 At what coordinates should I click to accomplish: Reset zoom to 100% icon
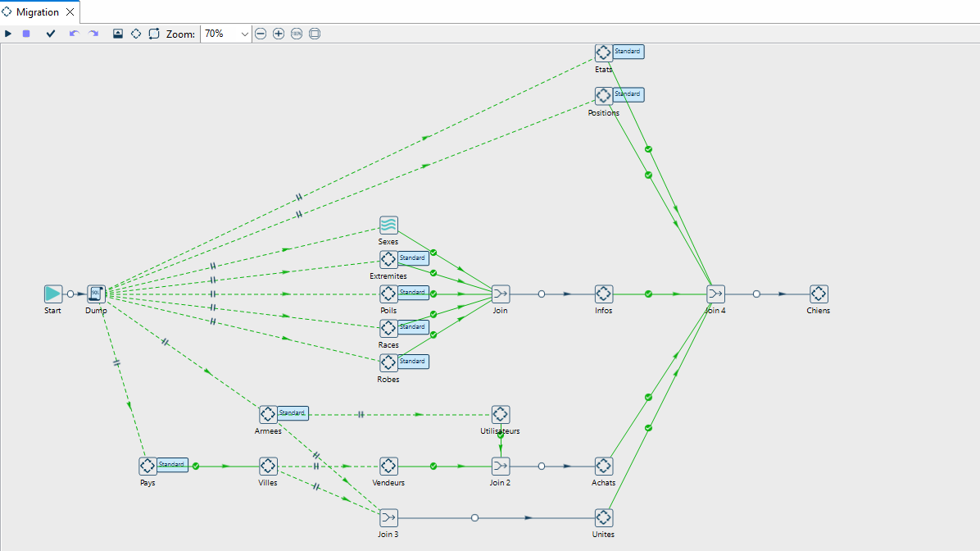297,34
